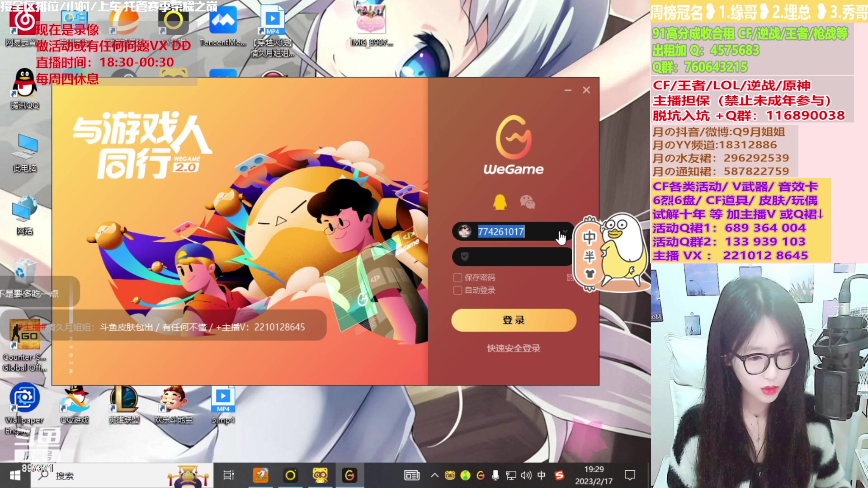868x488 pixels.
Task: Open the QQ Music tray icon
Action: point(465,475)
